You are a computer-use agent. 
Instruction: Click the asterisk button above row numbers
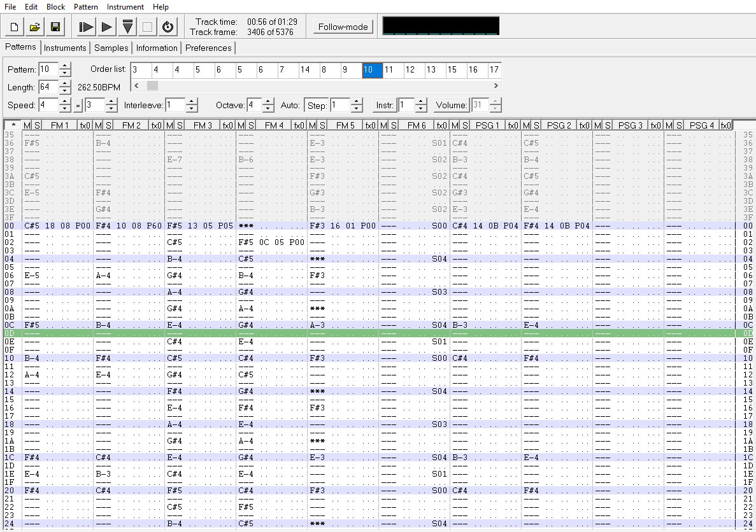pyautogui.click(x=13, y=125)
